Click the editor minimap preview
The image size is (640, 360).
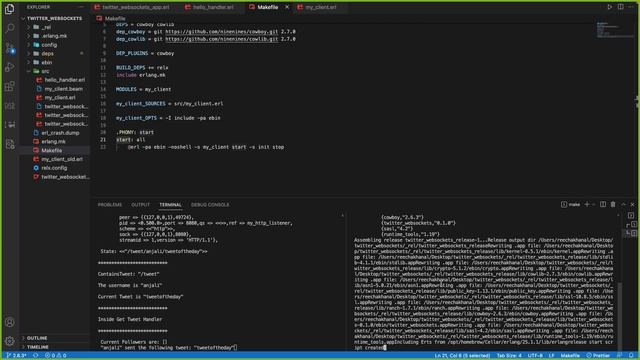tap(614, 30)
